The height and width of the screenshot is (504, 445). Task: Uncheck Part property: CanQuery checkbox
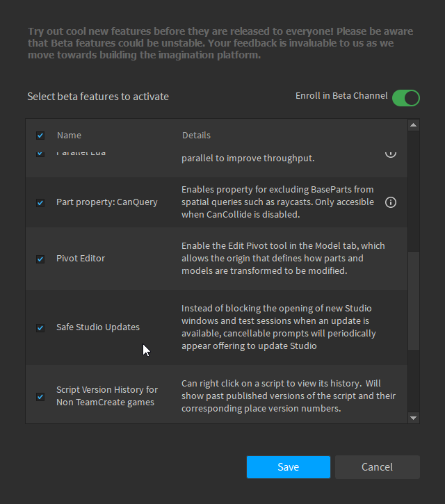40,202
